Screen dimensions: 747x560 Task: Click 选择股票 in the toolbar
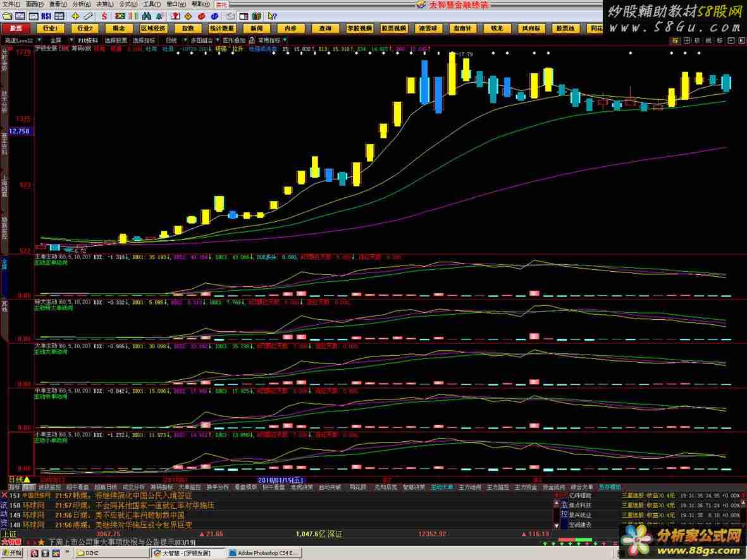[116, 40]
